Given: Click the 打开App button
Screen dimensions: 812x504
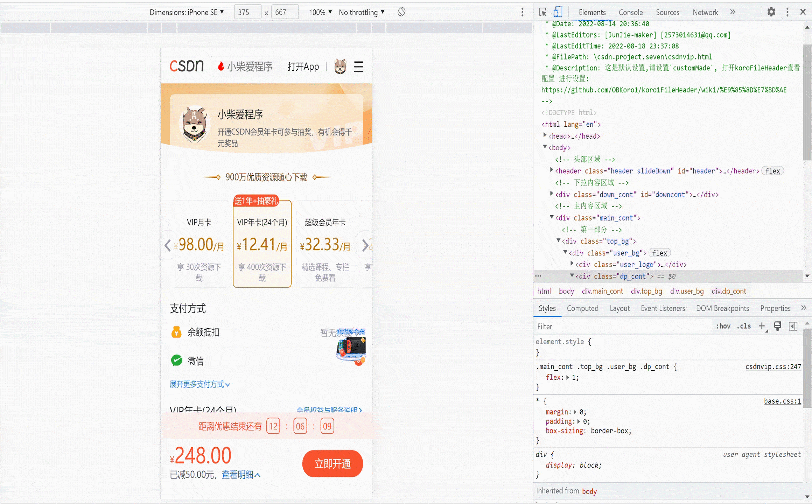Looking at the screenshot, I should click(303, 66).
